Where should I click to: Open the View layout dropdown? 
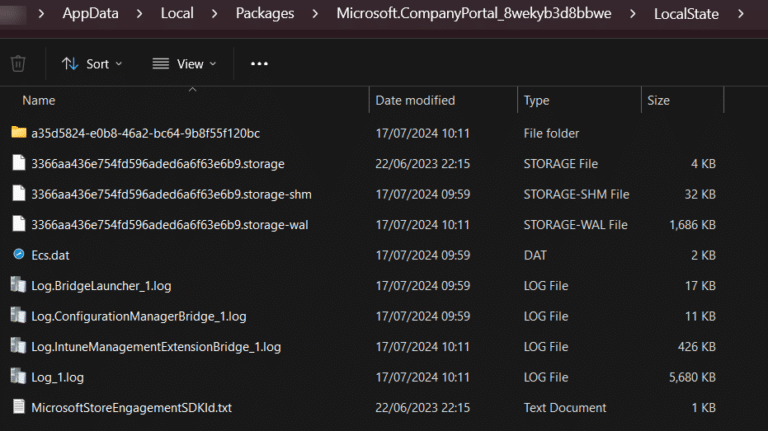[x=184, y=64]
